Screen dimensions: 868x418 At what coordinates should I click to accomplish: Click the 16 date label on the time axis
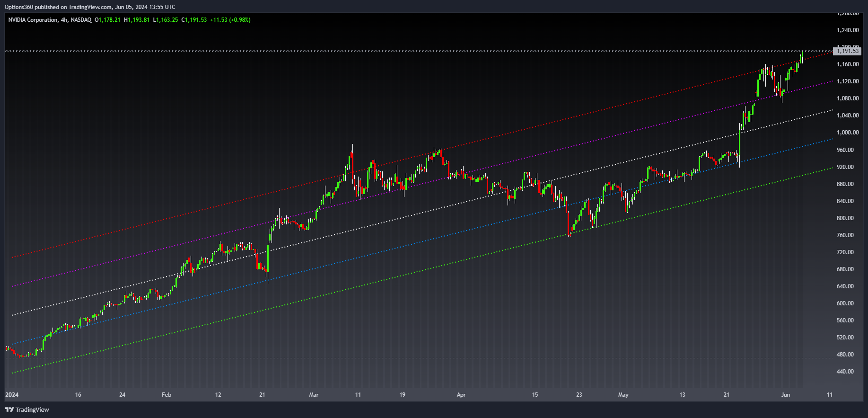pos(78,395)
